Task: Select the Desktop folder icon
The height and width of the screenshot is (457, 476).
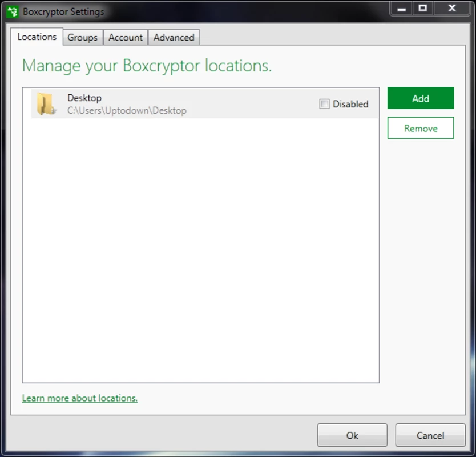Action: pyautogui.click(x=46, y=104)
